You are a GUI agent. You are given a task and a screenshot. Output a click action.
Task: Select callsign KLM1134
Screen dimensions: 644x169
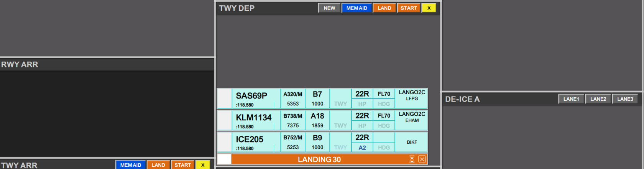[x=254, y=117]
